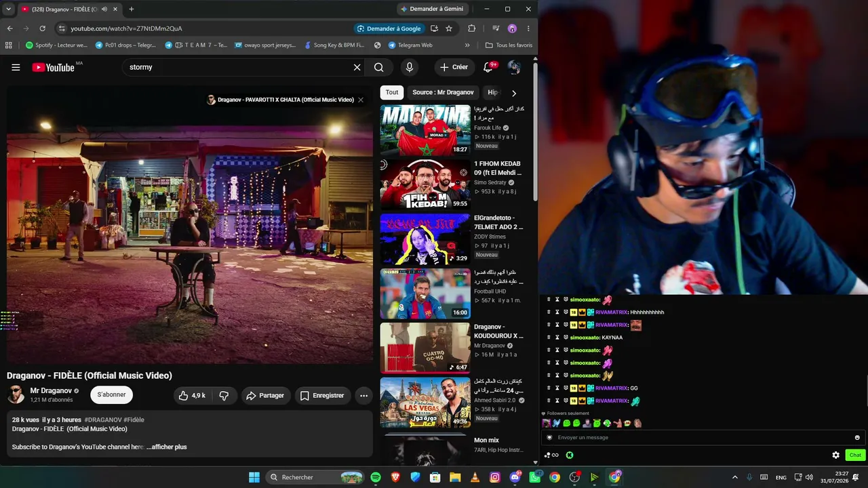The width and height of the screenshot is (868, 488).
Task: Open the ElGrandetoto 7ELMET ADO video title
Action: 498,222
